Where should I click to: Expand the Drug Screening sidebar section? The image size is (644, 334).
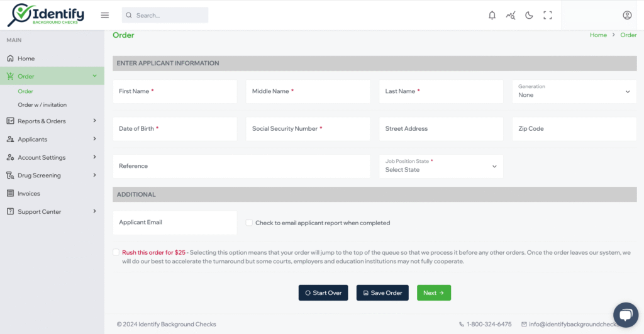pyautogui.click(x=52, y=175)
